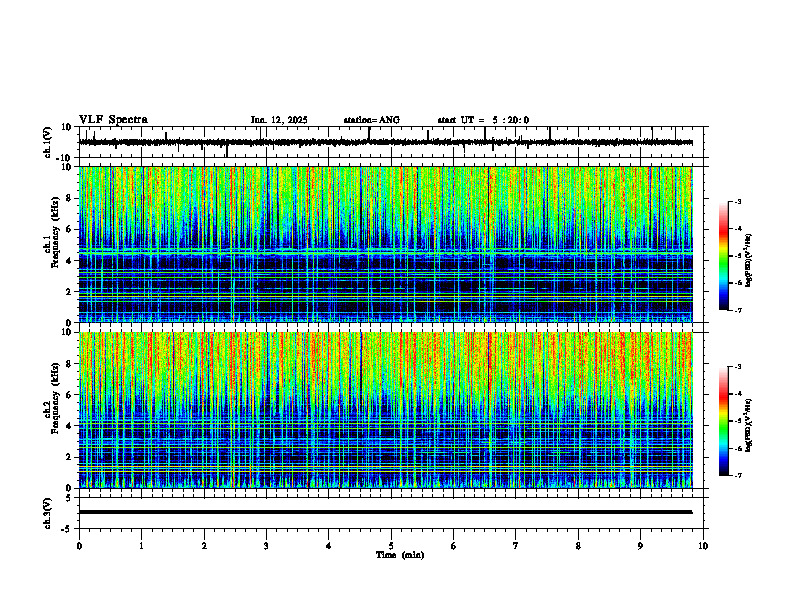Click the "-7" label on ch.2 colour bar

738,475
